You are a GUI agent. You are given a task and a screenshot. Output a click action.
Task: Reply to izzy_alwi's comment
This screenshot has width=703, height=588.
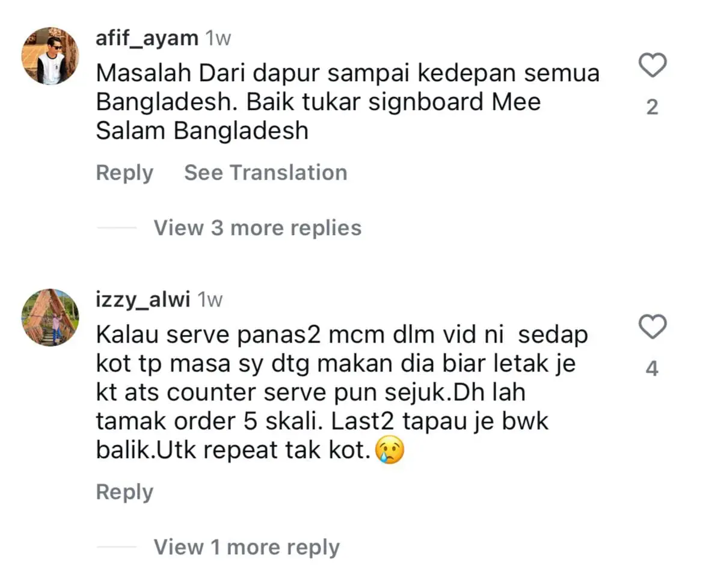124,492
